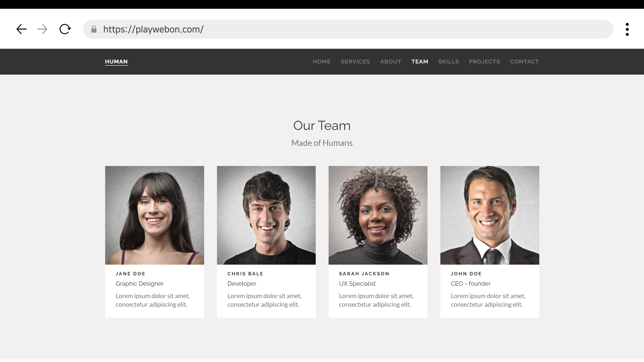
Task: Reload the page with refresh icon
Action: (x=65, y=29)
